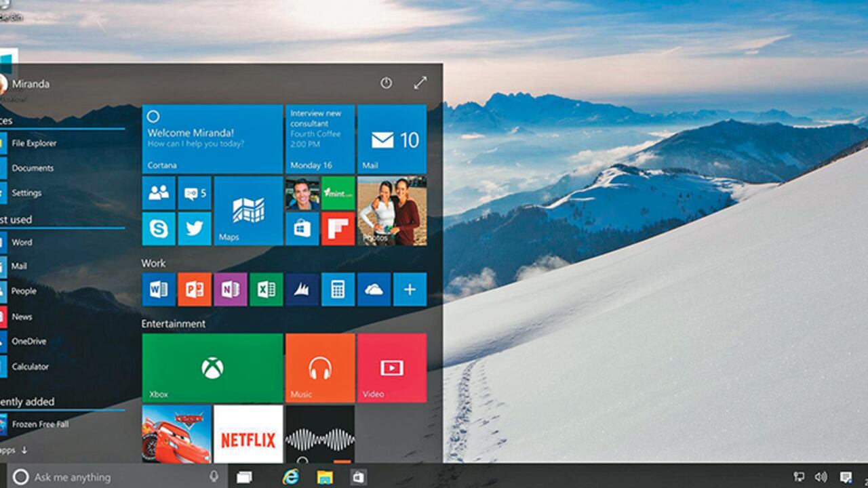
Task: Open the messaging tile showing 5
Action: tap(195, 193)
